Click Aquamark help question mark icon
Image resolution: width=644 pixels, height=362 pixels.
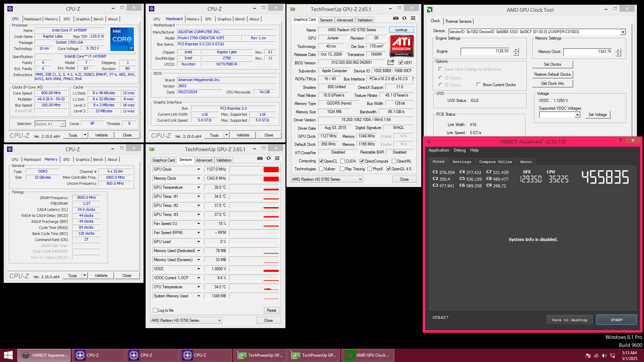pos(621,140)
